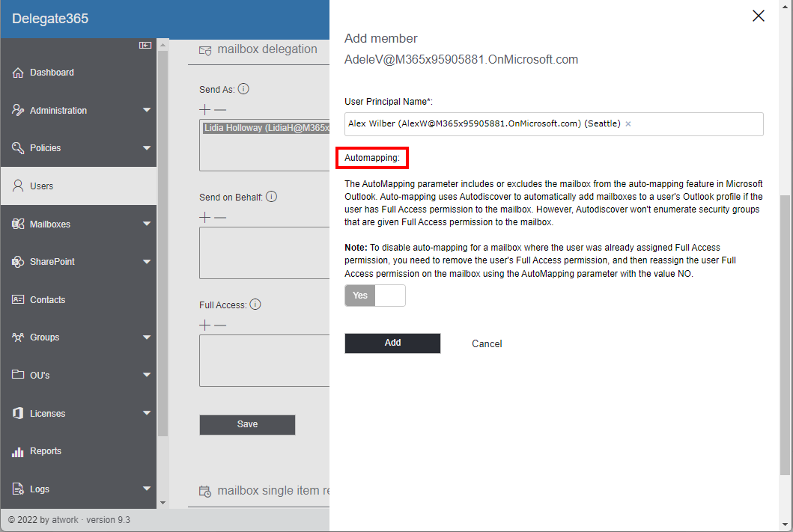Click into the User Principal Name field
Screen dimensions: 793x532
click(x=554, y=124)
